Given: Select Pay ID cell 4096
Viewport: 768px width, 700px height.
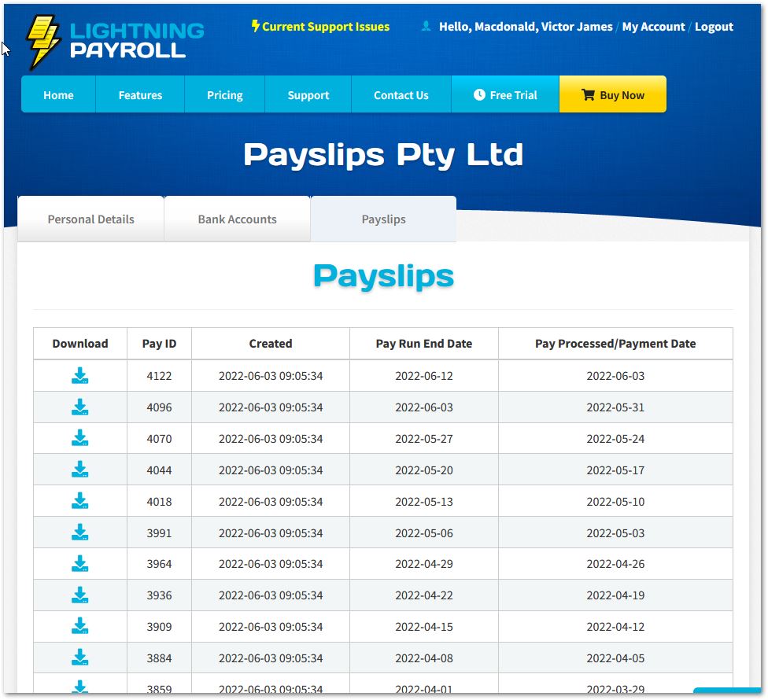Looking at the screenshot, I should (159, 407).
